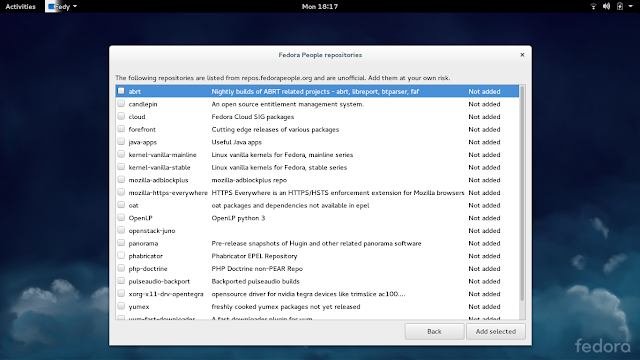Click 'Not added' status in yumex row
This screenshot has height=360, width=640.
point(484,307)
